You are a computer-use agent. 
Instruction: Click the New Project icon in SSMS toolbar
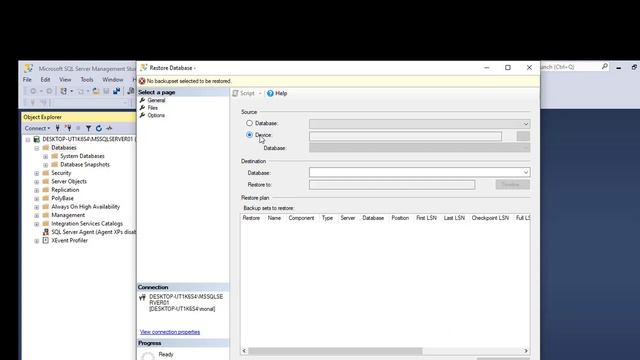click(63, 91)
